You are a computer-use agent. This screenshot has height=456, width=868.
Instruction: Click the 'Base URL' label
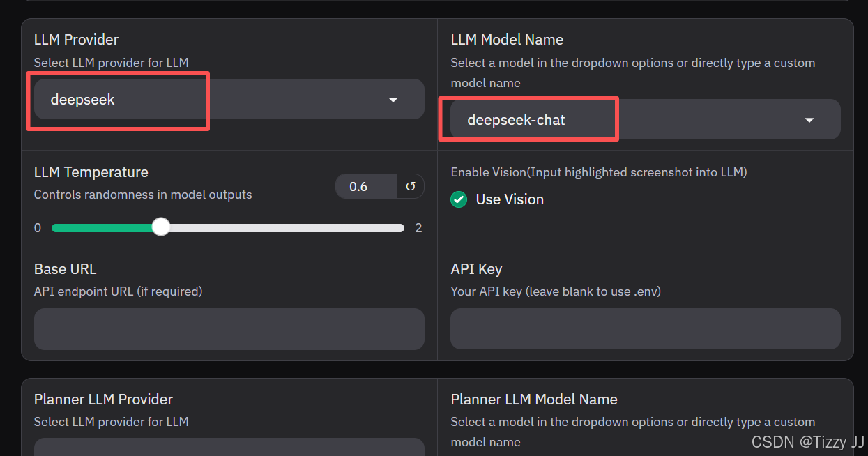tap(66, 269)
